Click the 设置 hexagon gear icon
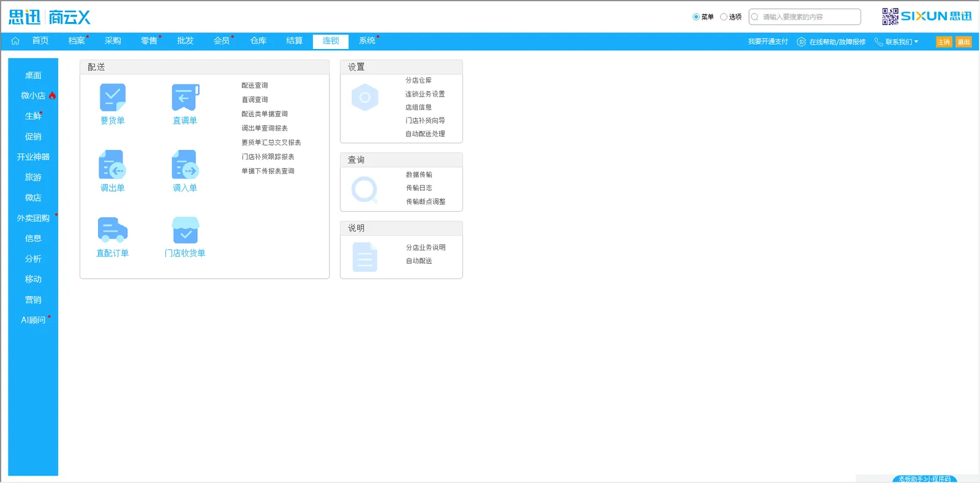This screenshot has width=980, height=483. [365, 97]
